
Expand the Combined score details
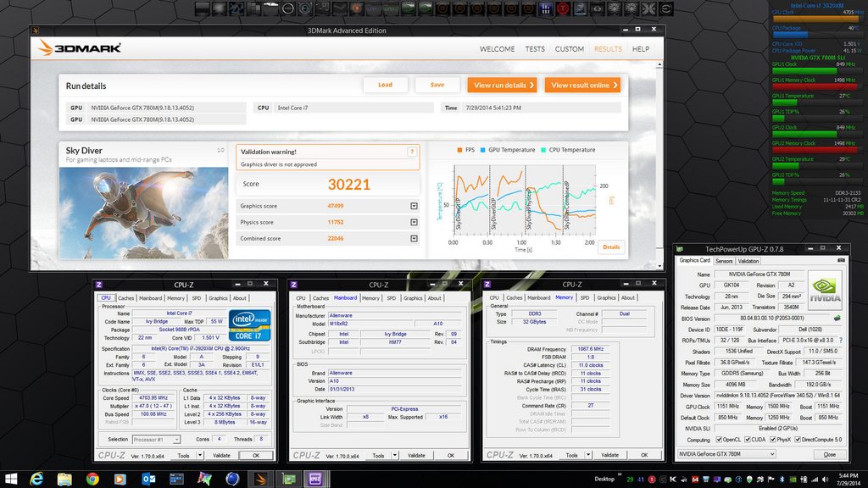point(414,238)
